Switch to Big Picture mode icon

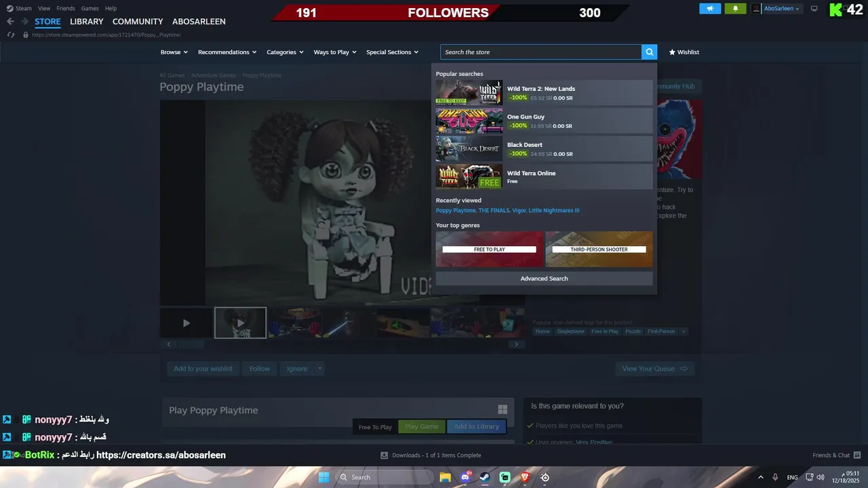(814, 9)
